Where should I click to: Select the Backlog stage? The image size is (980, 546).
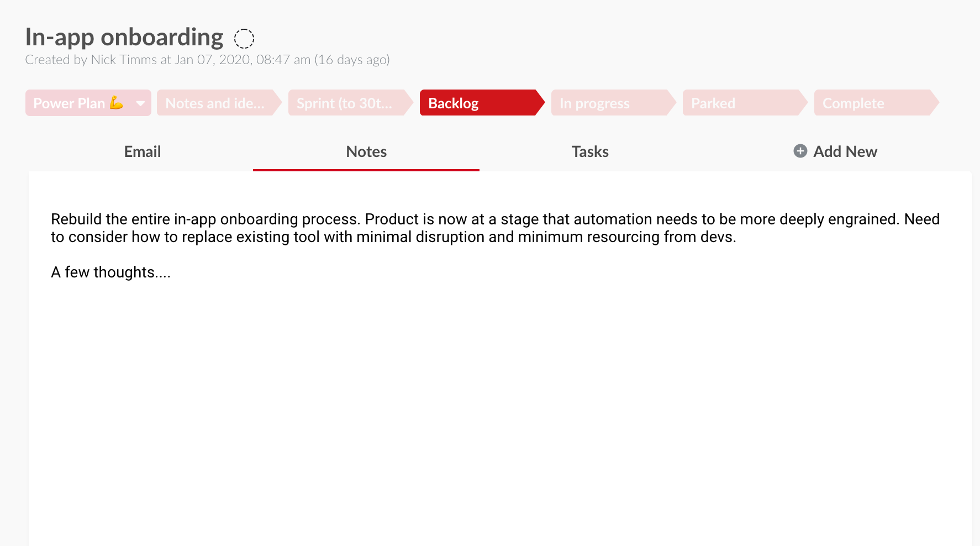click(482, 103)
